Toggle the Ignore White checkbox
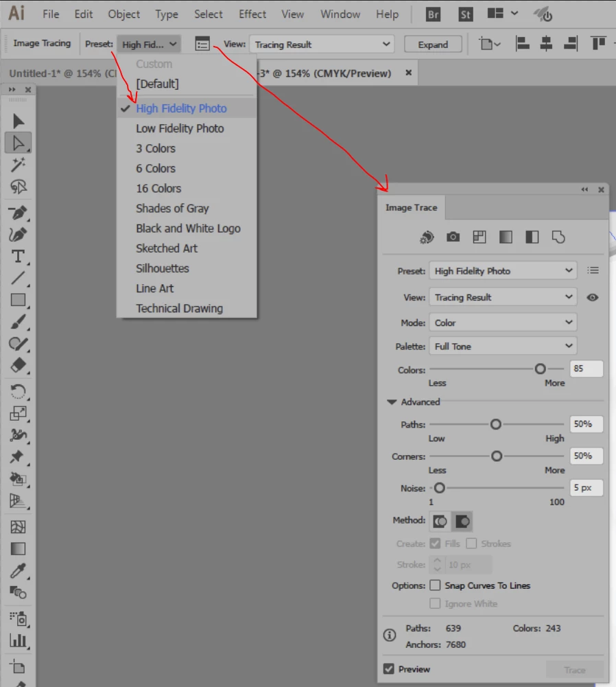This screenshot has width=616, height=687. point(435,603)
